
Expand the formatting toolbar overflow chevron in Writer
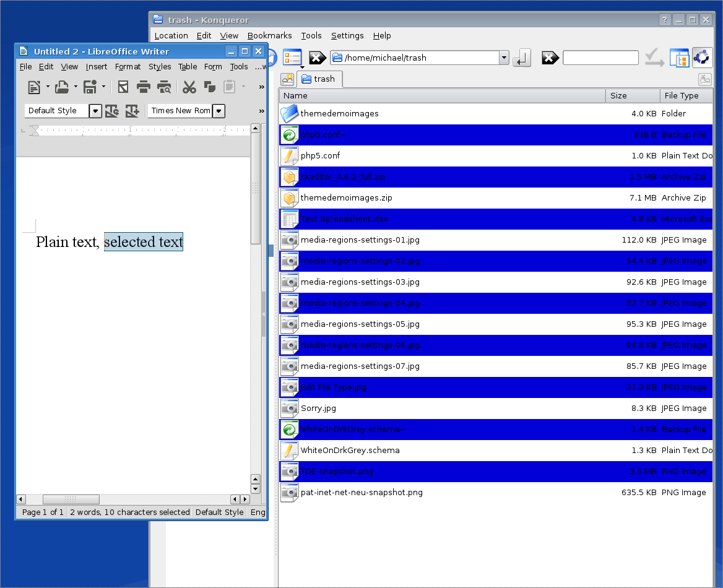point(261,111)
